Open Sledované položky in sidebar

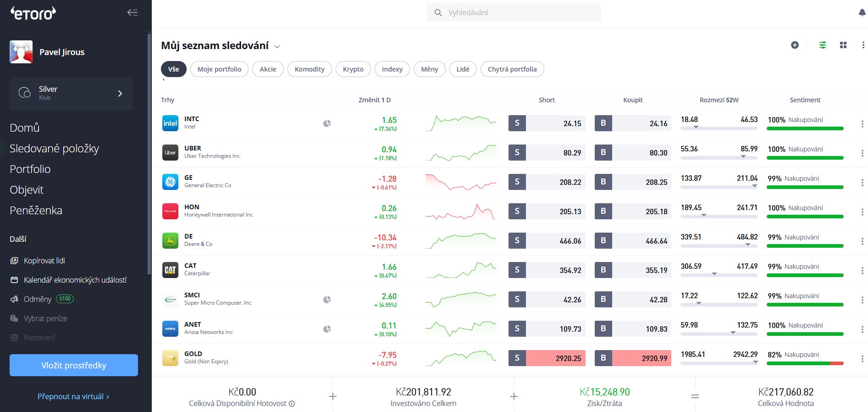[55, 148]
